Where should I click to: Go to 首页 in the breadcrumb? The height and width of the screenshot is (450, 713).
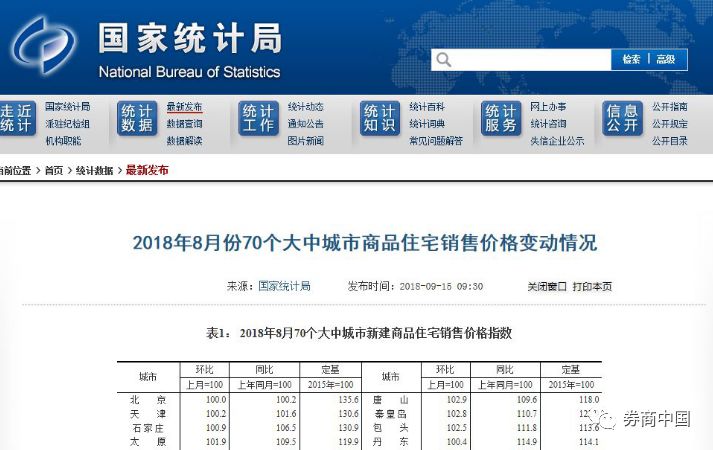54,170
